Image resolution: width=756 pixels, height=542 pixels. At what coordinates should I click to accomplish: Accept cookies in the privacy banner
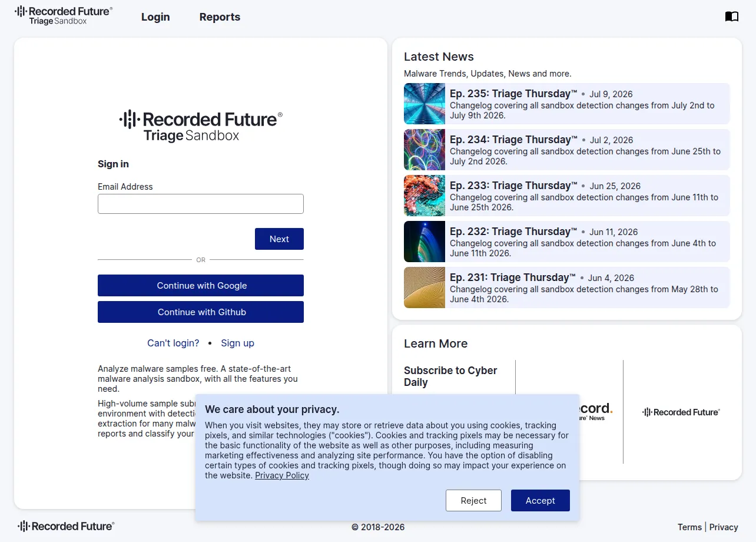[x=541, y=501]
